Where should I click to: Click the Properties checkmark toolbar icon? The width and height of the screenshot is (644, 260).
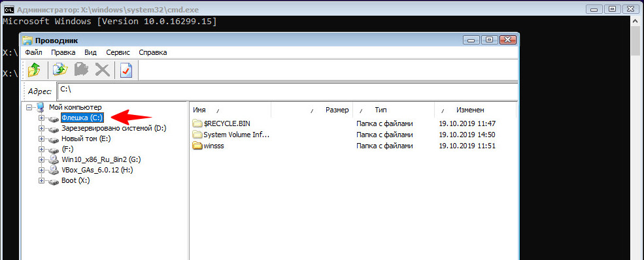[x=126, y=70]
